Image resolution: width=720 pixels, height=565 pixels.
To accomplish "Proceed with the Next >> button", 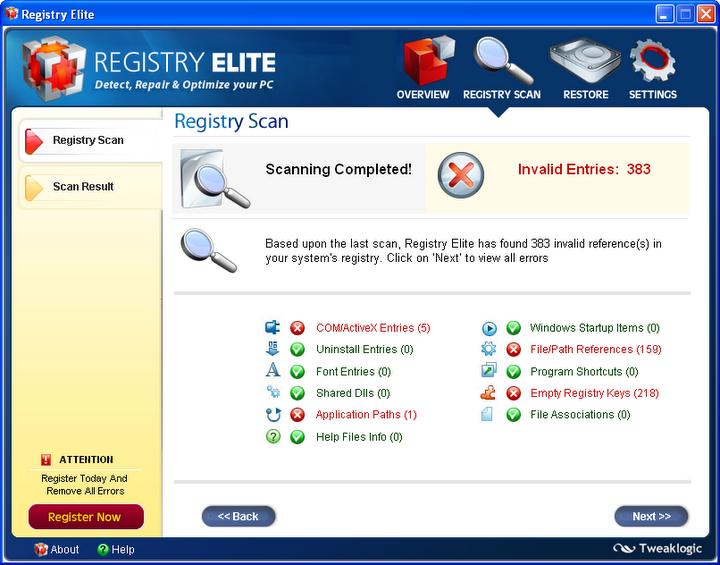I will (x=651, y=516).
